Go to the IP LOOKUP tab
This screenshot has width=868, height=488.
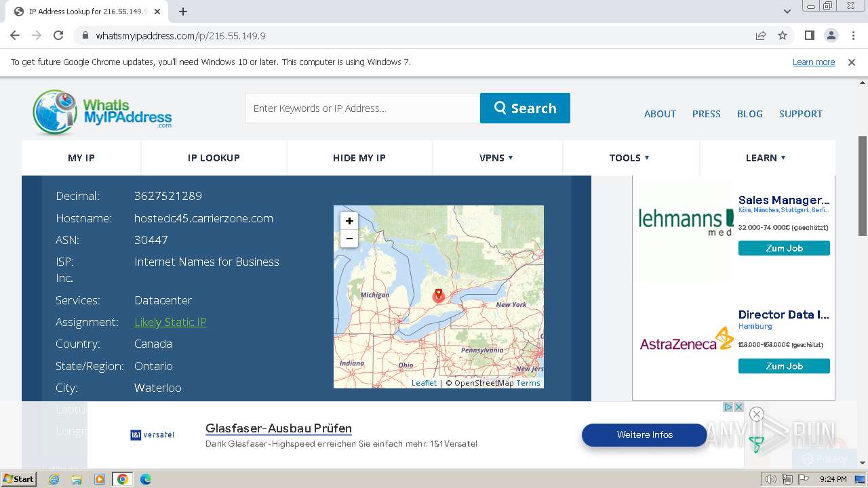[214, 158]
